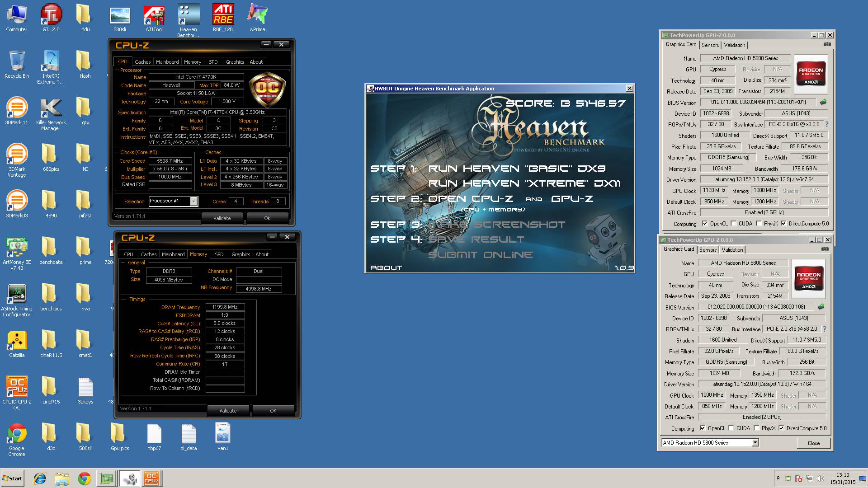
Task: Open the pi_data file on desktop
Action: [189, 437]
